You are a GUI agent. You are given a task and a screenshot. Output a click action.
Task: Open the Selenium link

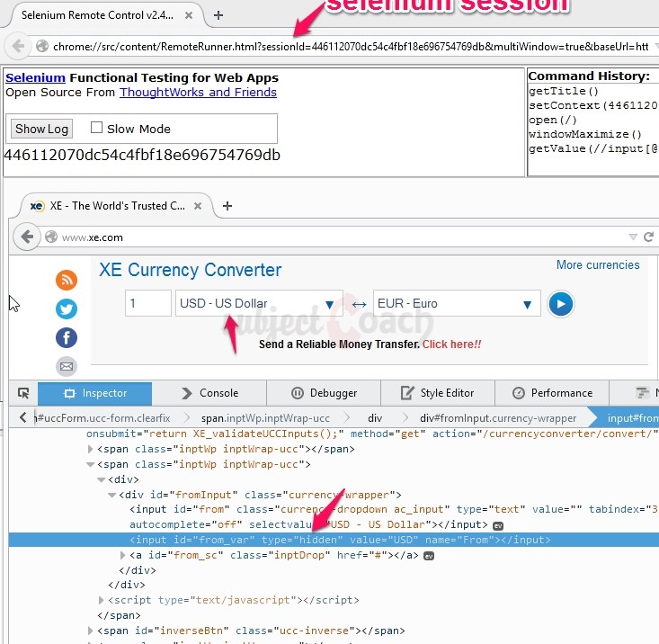point(35,77)
